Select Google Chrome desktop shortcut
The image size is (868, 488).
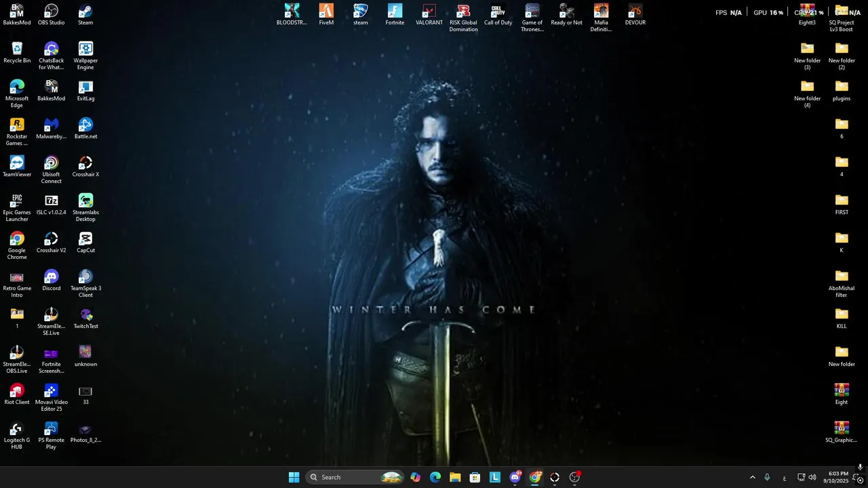(17, 246)
